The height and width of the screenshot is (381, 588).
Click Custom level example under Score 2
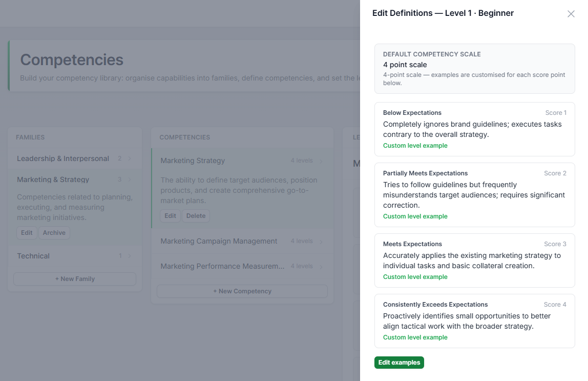coord(415,216)
